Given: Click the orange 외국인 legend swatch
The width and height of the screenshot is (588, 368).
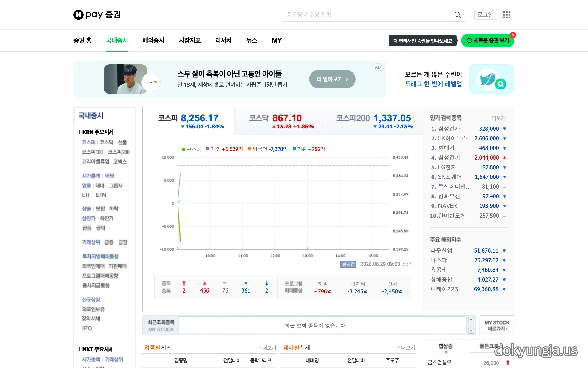Looking at the screenshot, I should [x=249, y=149].
